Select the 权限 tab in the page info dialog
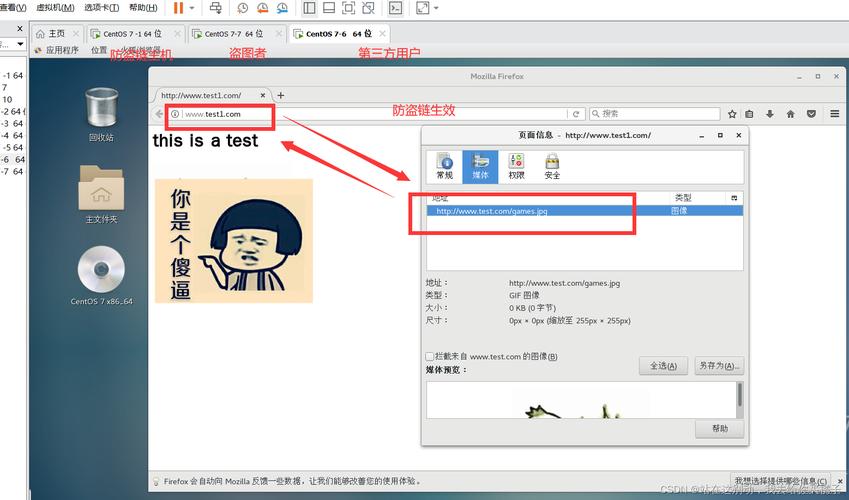Screen dimensions: 849x500 coord(516,167)
